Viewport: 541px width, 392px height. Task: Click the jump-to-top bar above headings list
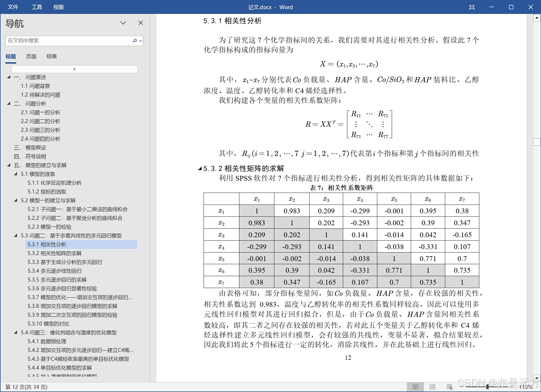point(74,69)
